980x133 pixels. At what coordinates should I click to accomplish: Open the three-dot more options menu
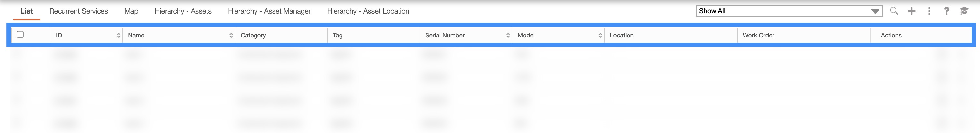point(929,11)
